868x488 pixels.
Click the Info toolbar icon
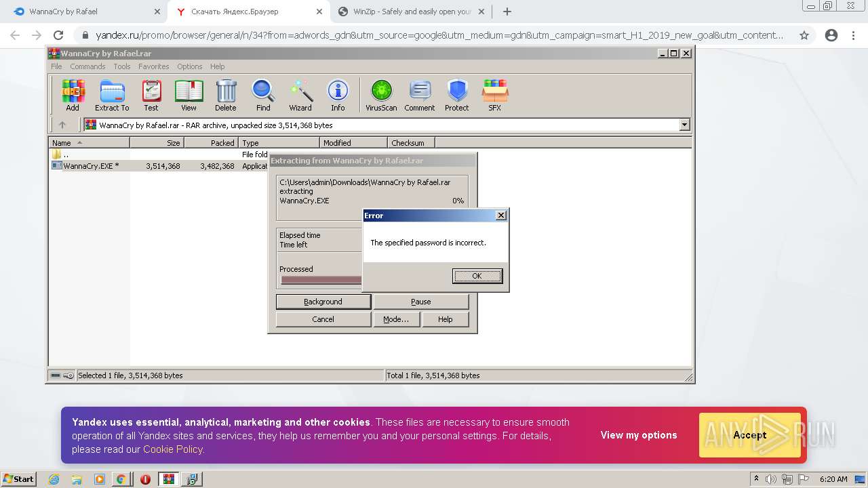coord(338,95)
